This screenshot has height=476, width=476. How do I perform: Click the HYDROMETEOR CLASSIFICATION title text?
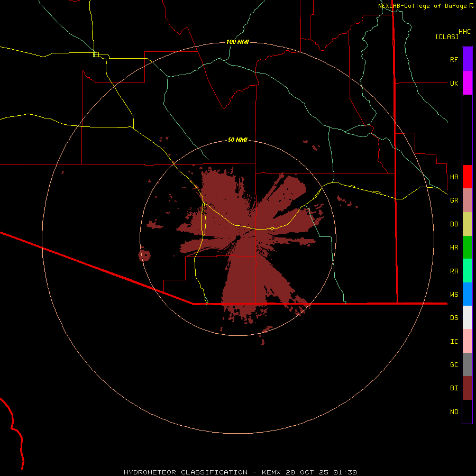[x=186, y=472]
